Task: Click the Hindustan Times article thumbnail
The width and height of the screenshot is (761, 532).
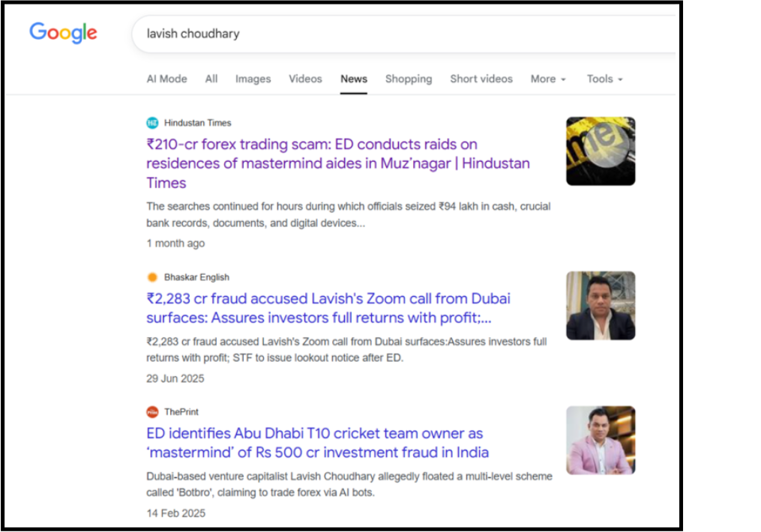Action: point(600,151)
